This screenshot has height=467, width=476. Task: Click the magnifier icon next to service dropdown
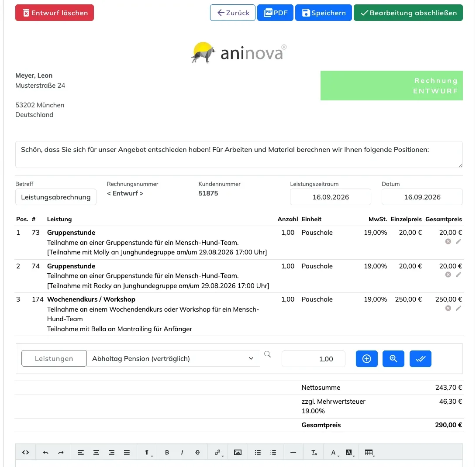pos(267,354)
